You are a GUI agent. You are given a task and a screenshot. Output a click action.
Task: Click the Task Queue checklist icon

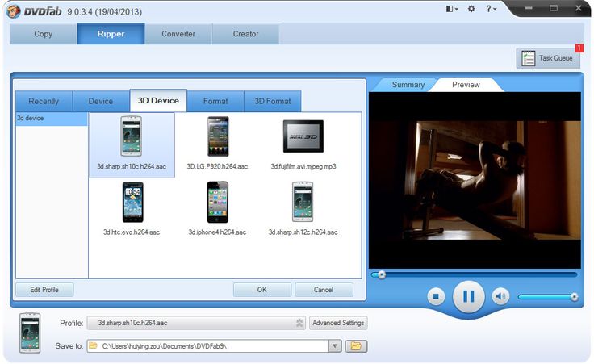(528, 58)
